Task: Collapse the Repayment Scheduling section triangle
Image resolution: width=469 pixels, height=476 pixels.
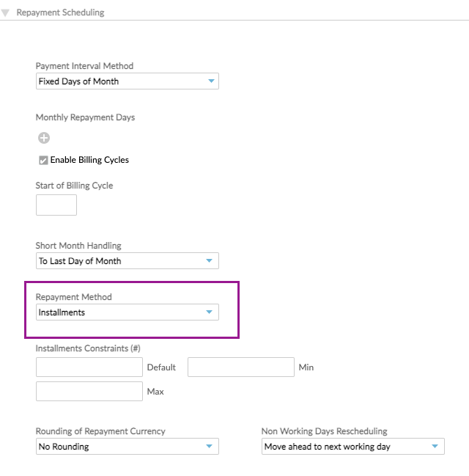Action: tap(6, 13)
